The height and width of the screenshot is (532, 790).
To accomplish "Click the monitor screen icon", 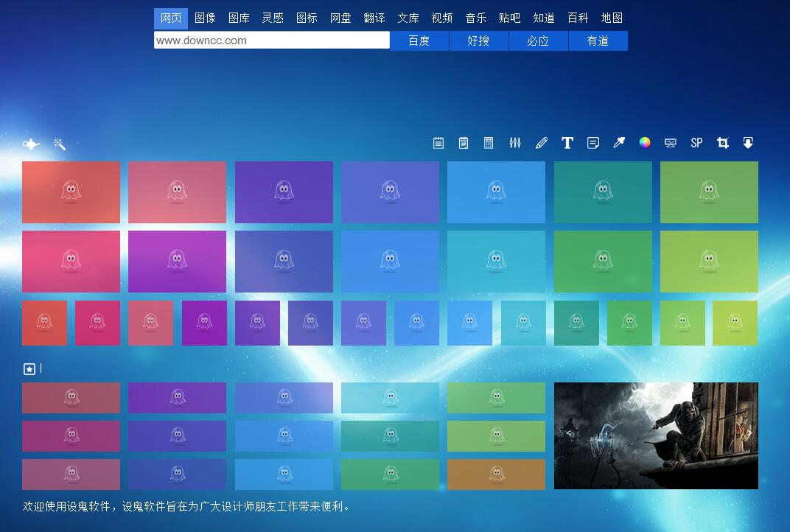I will 671,143.
